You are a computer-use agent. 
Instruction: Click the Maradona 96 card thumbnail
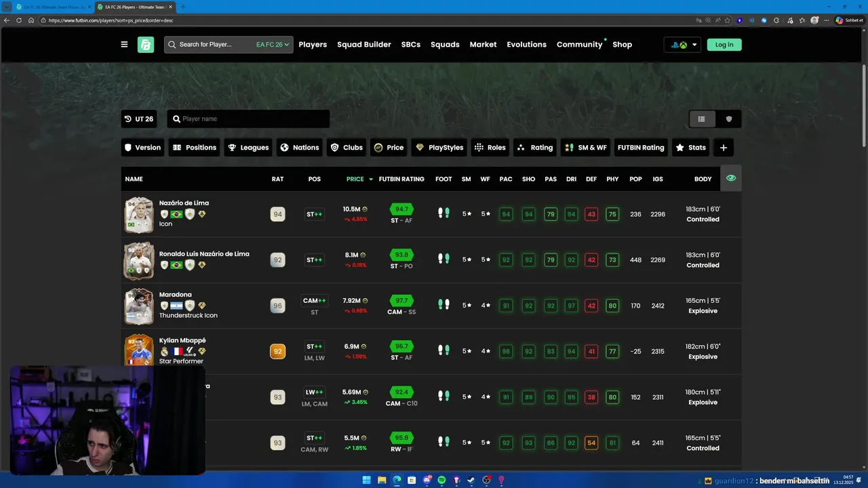[139, 306]
